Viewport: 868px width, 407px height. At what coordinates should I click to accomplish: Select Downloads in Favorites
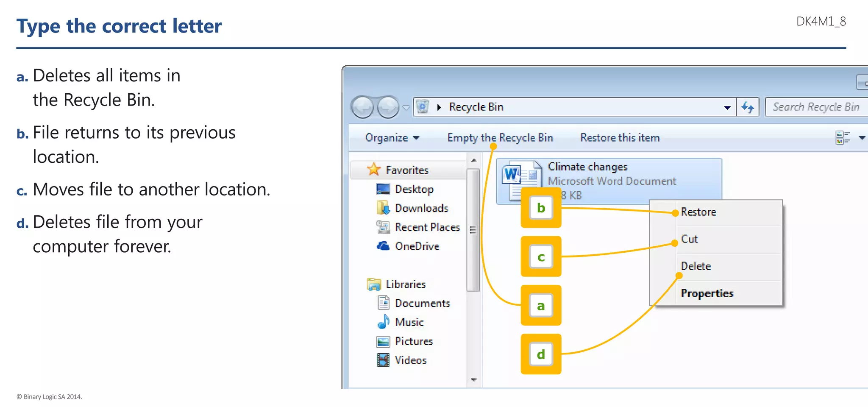421,208
